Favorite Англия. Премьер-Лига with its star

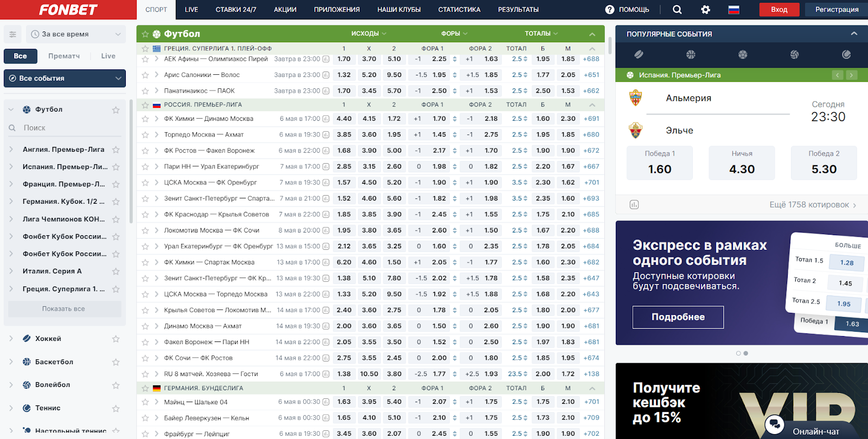pyautogui.click(x=116, y=150)
